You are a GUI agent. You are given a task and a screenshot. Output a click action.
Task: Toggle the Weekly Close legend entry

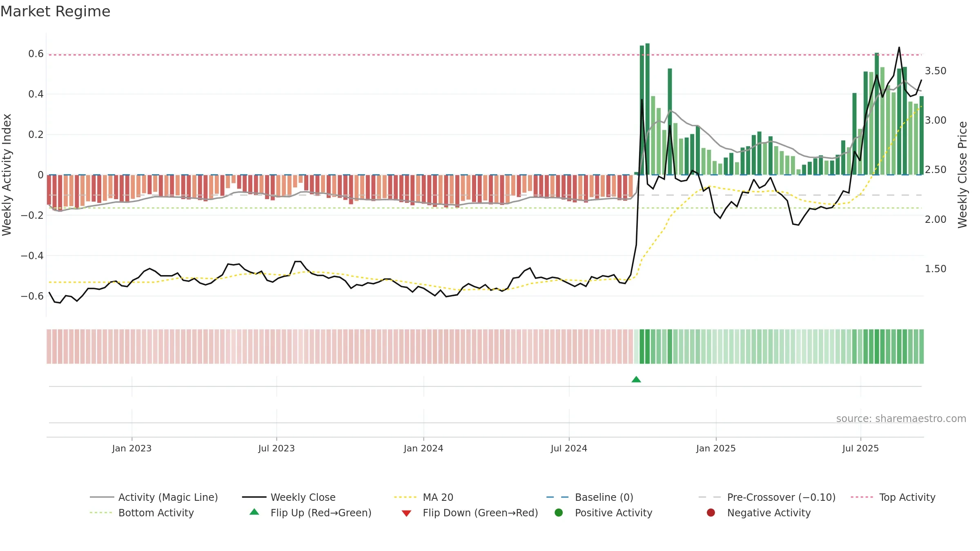tap(289, 497)
